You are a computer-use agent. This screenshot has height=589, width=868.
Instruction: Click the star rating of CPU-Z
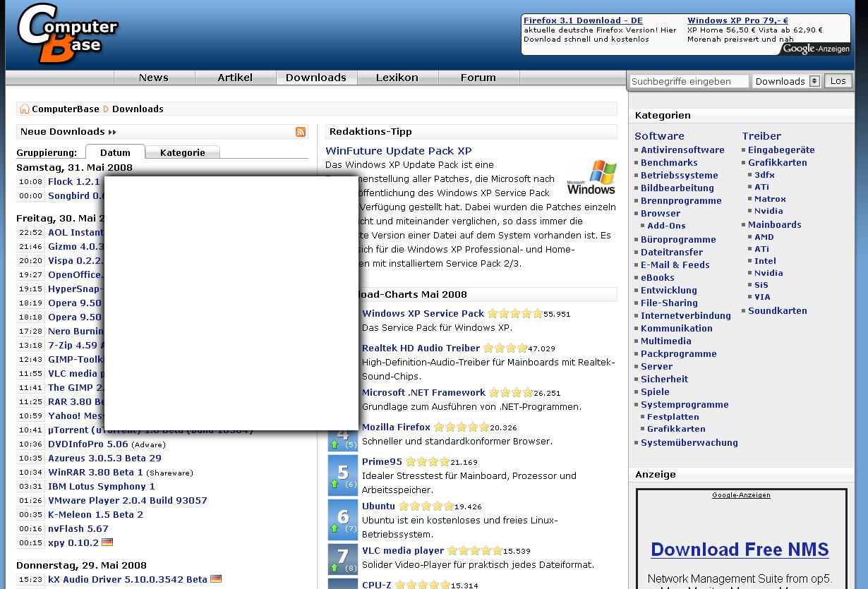[423, 585]
